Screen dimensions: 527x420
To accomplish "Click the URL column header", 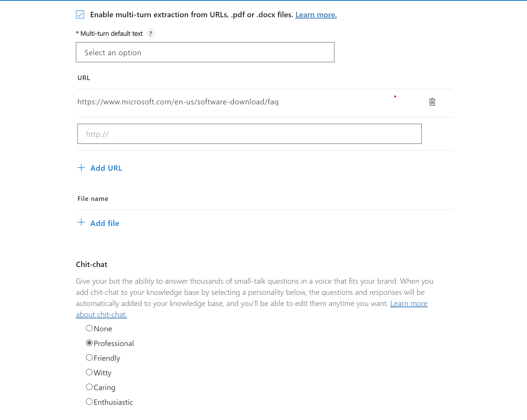I will (84, 78).
